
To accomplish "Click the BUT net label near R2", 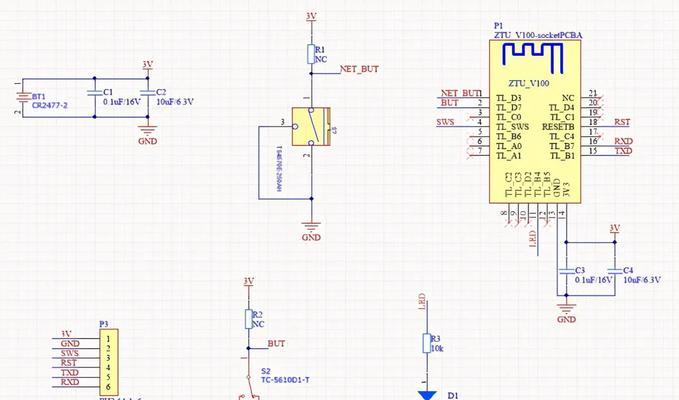I will pyautogui.click(x=276, y=344).
